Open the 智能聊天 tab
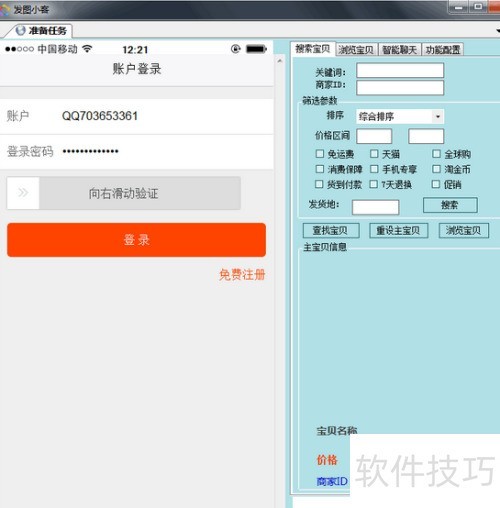This screenshot has height=508, width=500. (x=400, y=50)
